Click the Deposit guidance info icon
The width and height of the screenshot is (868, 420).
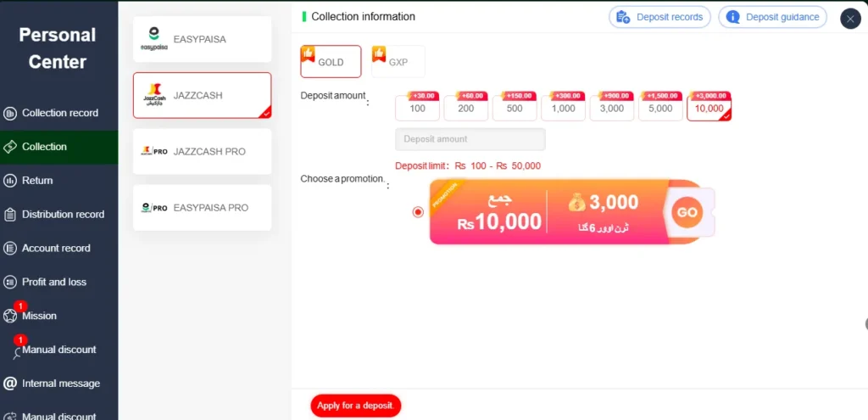coord(733,17)
